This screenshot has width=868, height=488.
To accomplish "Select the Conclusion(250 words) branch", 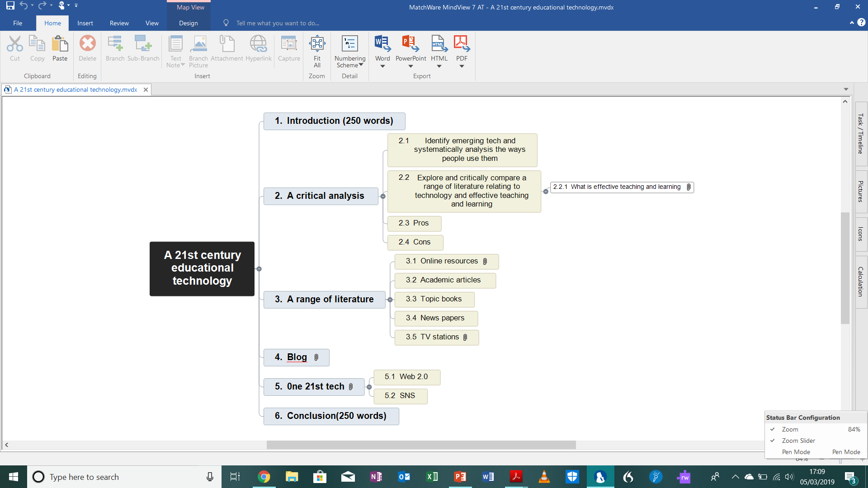I will click(x=331, y=416).
